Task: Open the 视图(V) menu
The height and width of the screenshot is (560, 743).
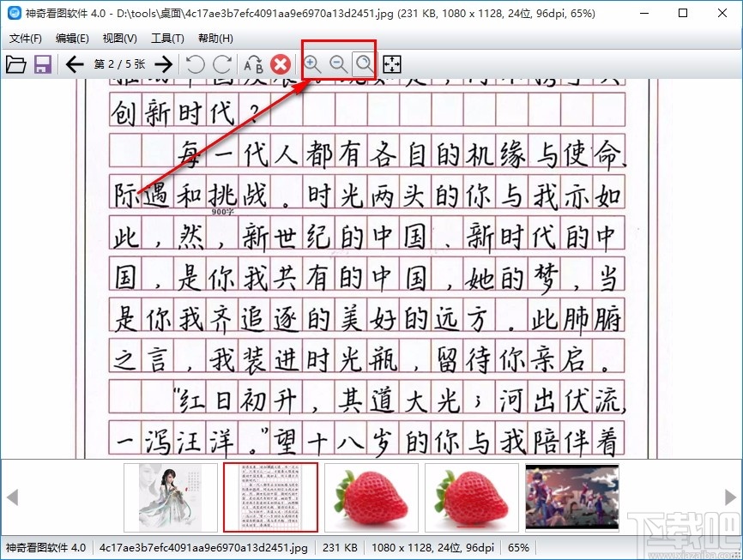Action: (x=119, y=38)
